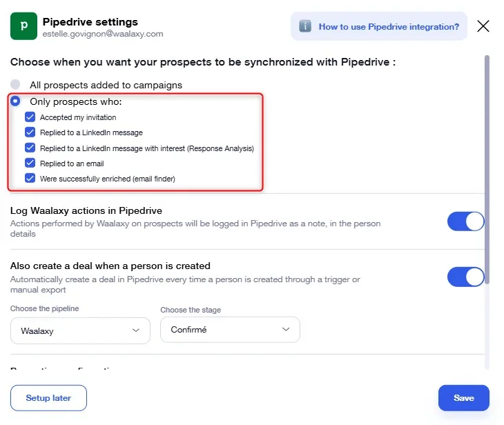Open 'How to use Pipedrive integration?' link
The image size is (504, 425).
point(389,27)
